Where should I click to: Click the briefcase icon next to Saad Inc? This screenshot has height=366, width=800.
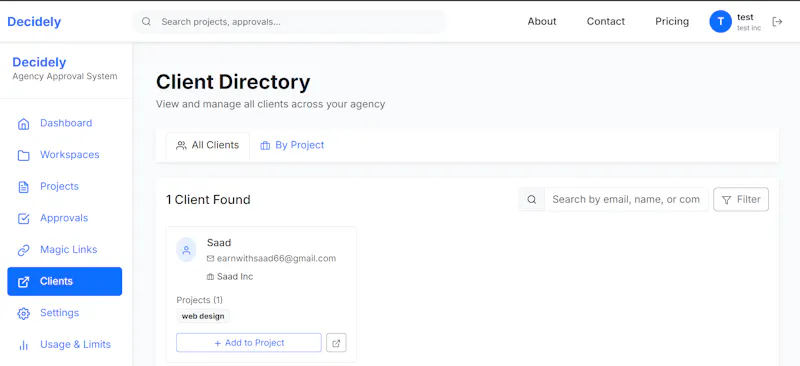[x=210, y=277]
